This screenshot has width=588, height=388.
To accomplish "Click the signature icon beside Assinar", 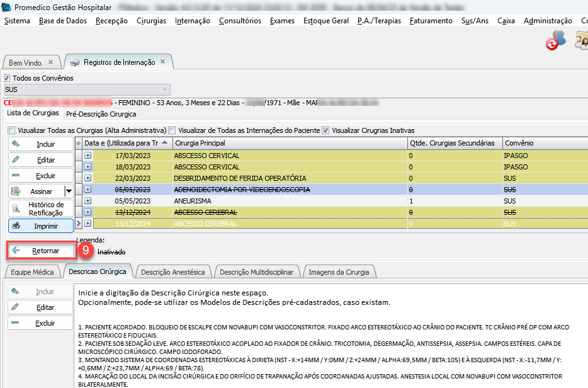I will point(16,191).
